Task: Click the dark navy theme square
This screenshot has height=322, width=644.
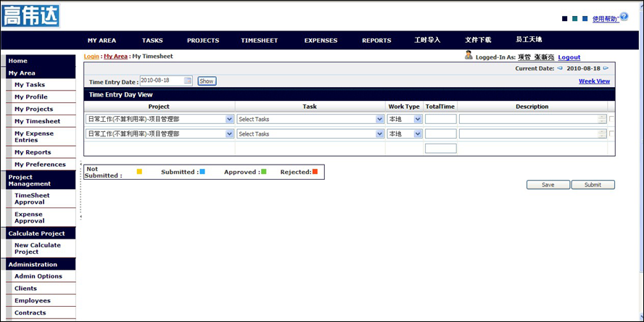Action: coord(565,19)
